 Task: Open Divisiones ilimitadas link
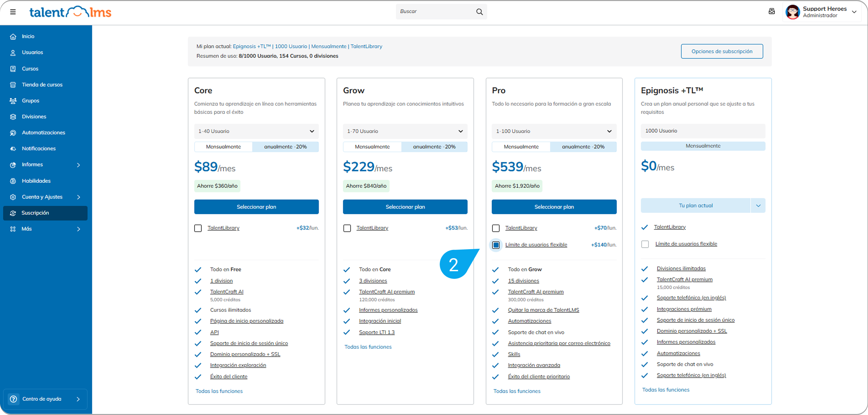(x=681, y=269)
